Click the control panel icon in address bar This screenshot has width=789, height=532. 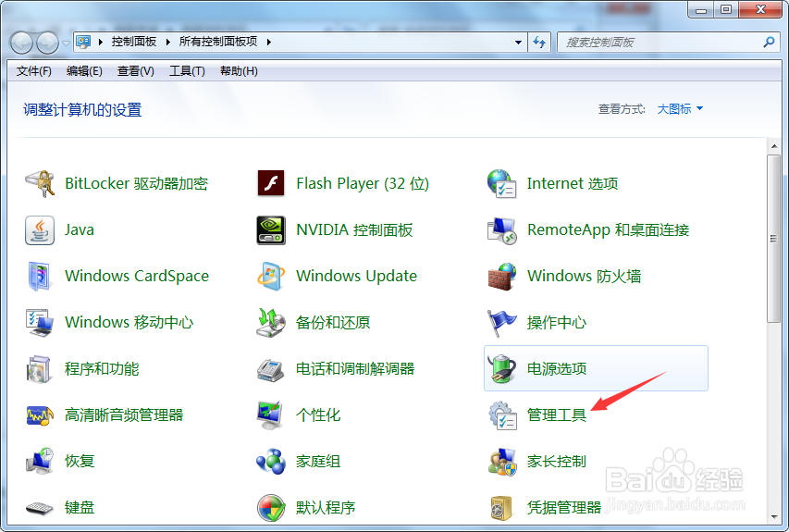pyautogui.click(x=83, y=42)
